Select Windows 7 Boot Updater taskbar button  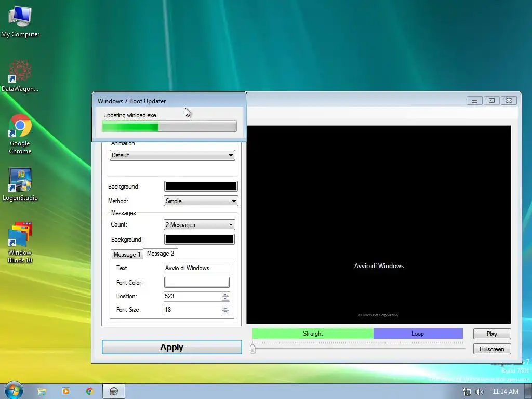click(114, 392)
